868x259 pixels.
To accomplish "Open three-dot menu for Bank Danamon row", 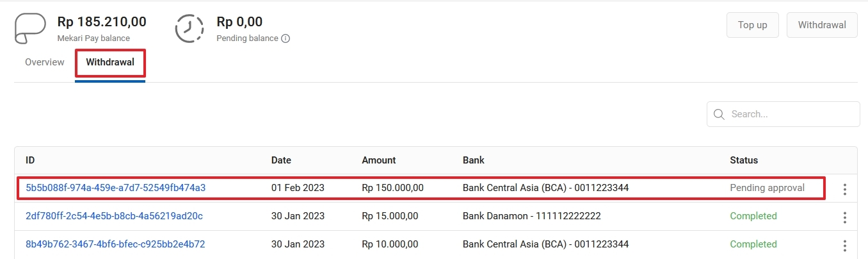I will pos(845,217).
